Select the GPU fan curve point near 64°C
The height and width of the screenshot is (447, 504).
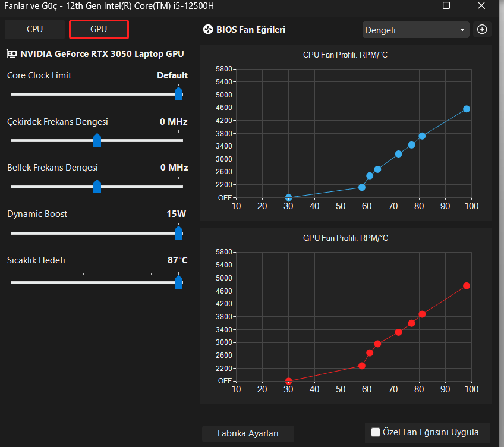coord(377,344)
